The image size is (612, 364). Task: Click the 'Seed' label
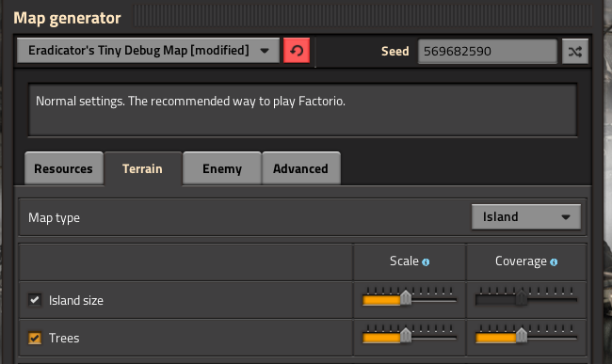[395, 51]
